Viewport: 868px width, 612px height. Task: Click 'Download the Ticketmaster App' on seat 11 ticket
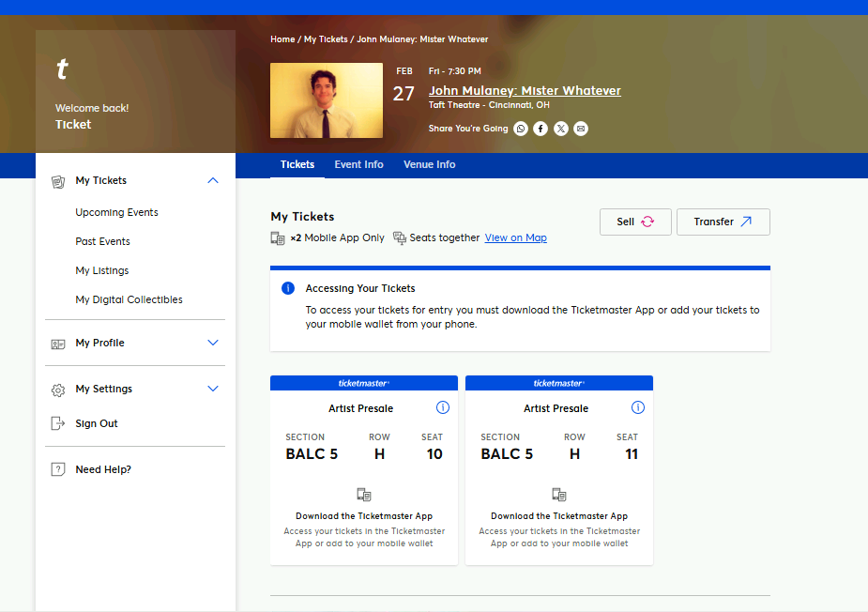[x=559, y=516]
